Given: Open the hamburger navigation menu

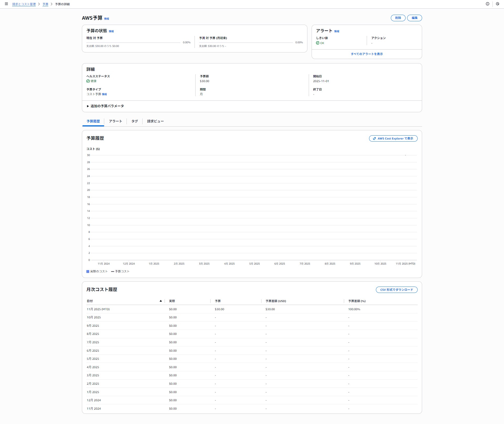Looking at the screenshot, I should [6, 4].
